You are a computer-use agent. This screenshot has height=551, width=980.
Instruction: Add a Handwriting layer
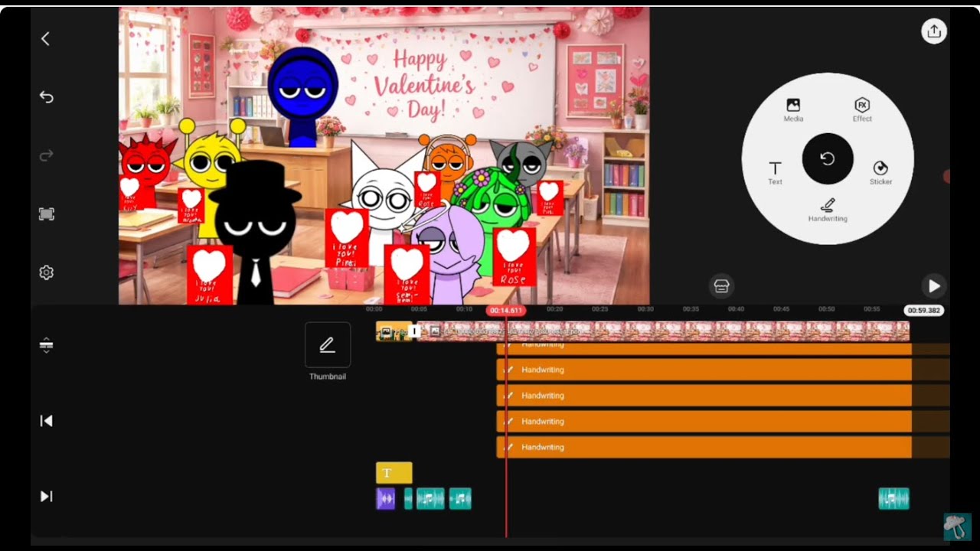[828, 210]
